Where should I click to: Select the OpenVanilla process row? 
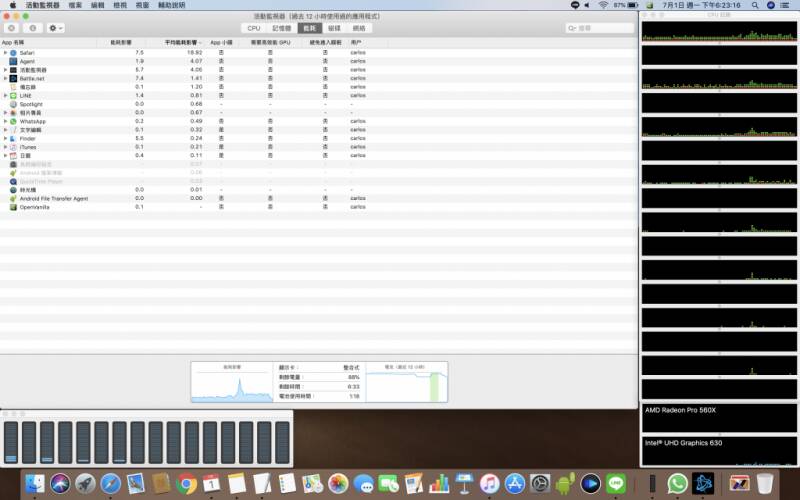pyautogui.click(x=319, y=207)
